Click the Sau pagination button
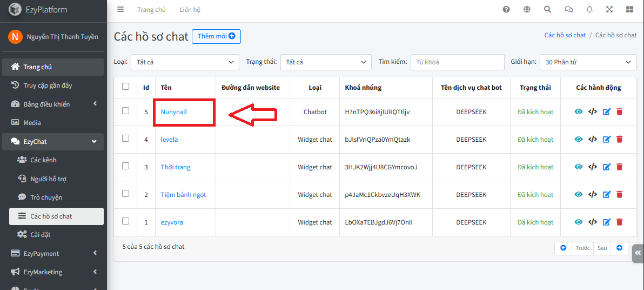 coord(602,248)
